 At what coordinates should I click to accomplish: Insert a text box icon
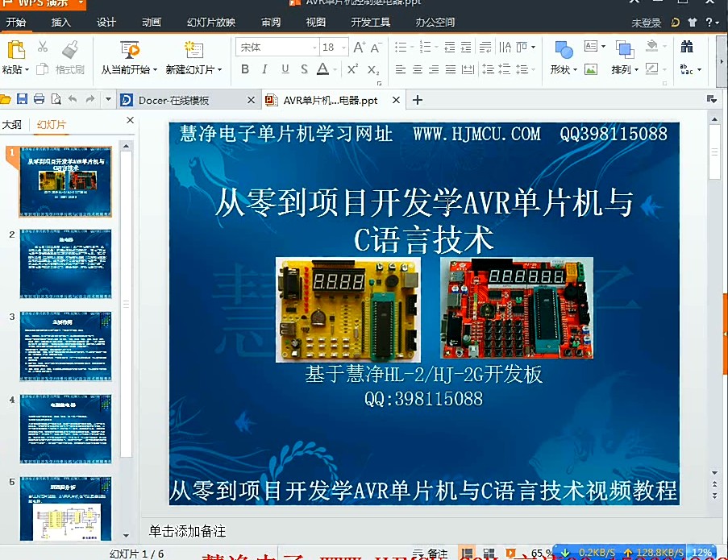[591, 47]
